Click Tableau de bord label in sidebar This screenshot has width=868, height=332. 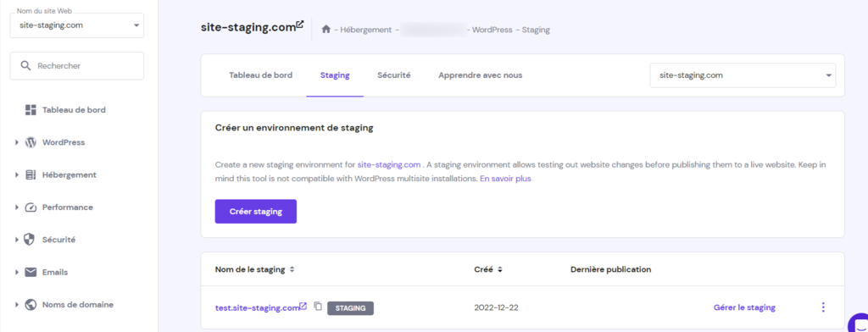point(74,109)
